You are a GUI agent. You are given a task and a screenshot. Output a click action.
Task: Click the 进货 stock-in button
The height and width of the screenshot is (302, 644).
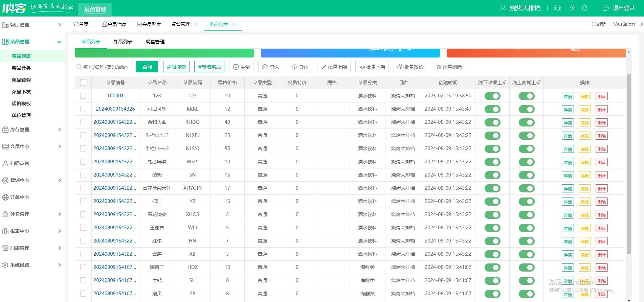pyautogui.click(x=242, y=67)
